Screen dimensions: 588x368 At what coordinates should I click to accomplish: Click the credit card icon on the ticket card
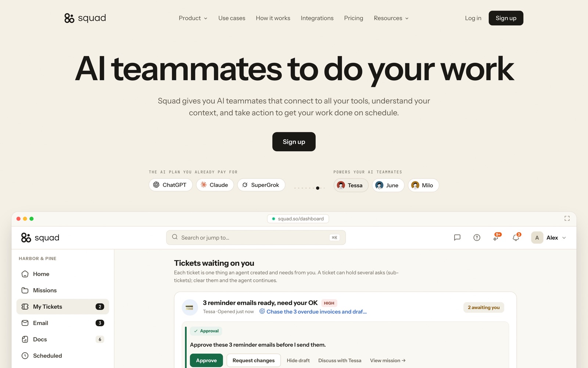[x=190, y=307]
